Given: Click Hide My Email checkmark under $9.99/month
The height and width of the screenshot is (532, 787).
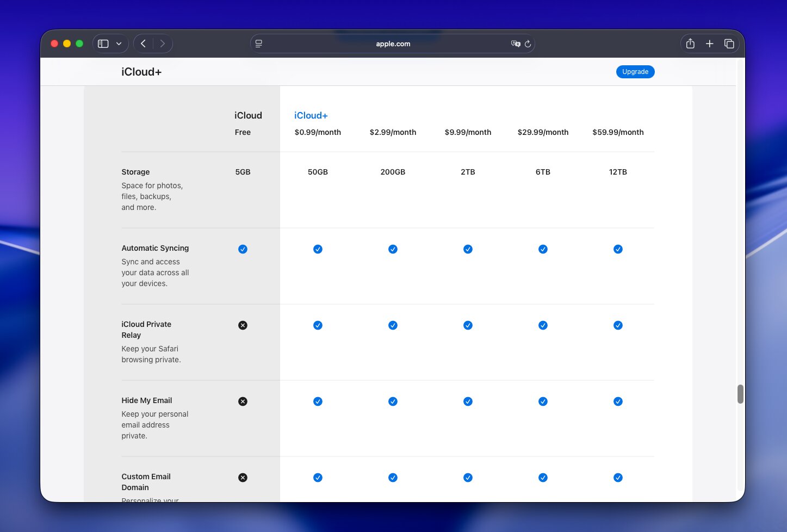Looking at the screenshot, I should pyautogui.click(x=468, y=401).
